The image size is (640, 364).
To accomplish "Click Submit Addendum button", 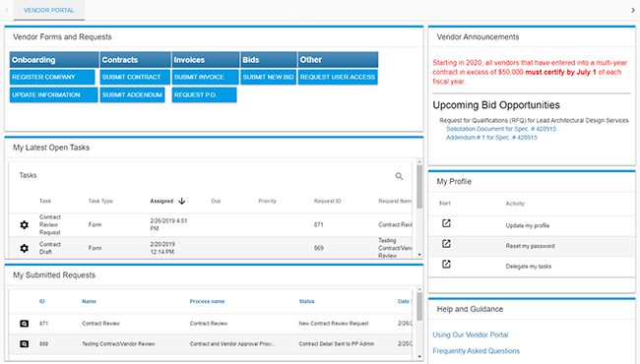I will point(132,95).
